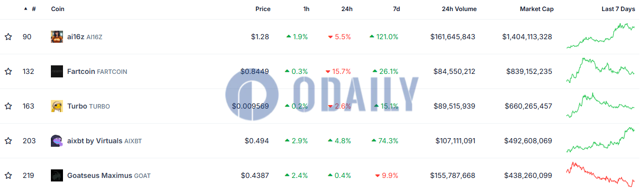This screenshot has width=644, height=190.
Task: Click the 24h Volume column header
Action: point(459,9)
